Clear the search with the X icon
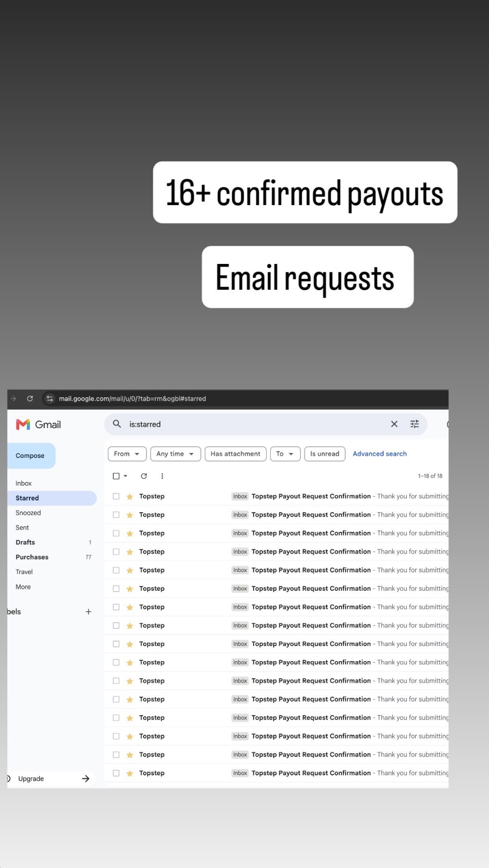Viewport: 489px width, 868px height. tap(394, 424)
